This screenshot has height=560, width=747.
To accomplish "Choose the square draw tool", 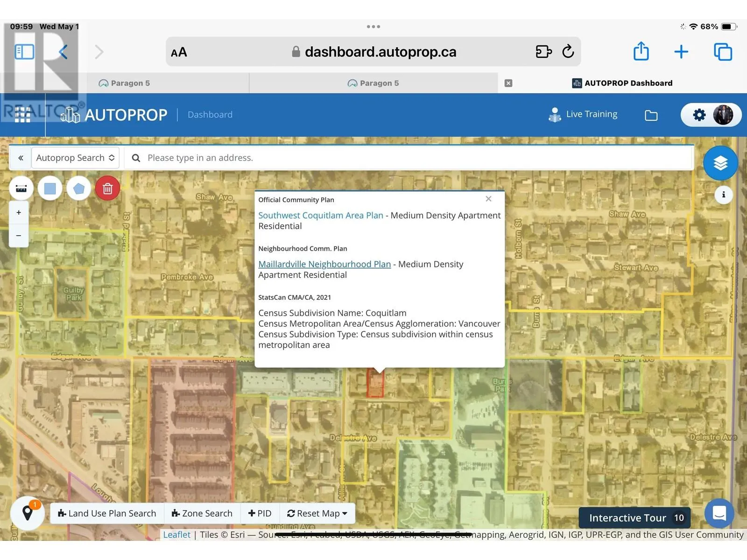I will [50, 189].
